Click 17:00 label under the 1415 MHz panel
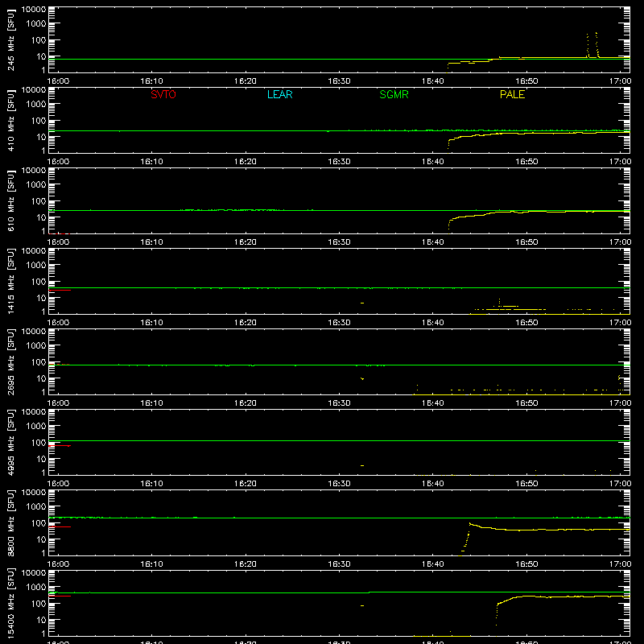This screenshot has height=644, width=644. 620,323
